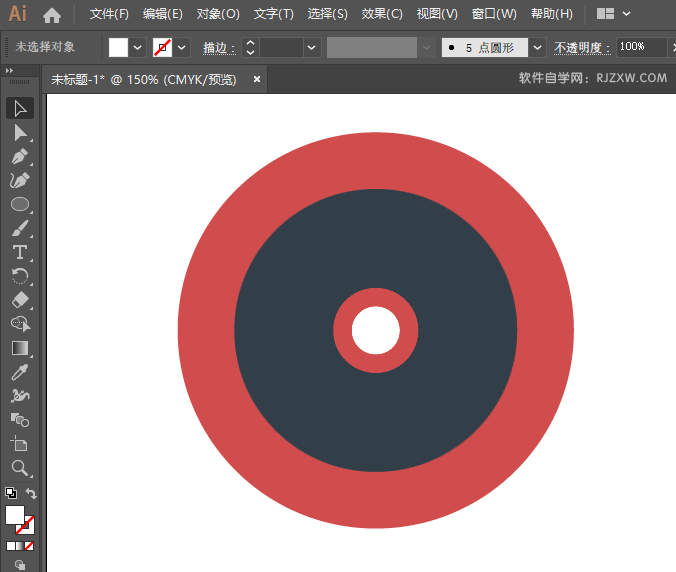Select the Eyedropper tool
The height and width of the screenshot is (572, 676).
(19, 372)
